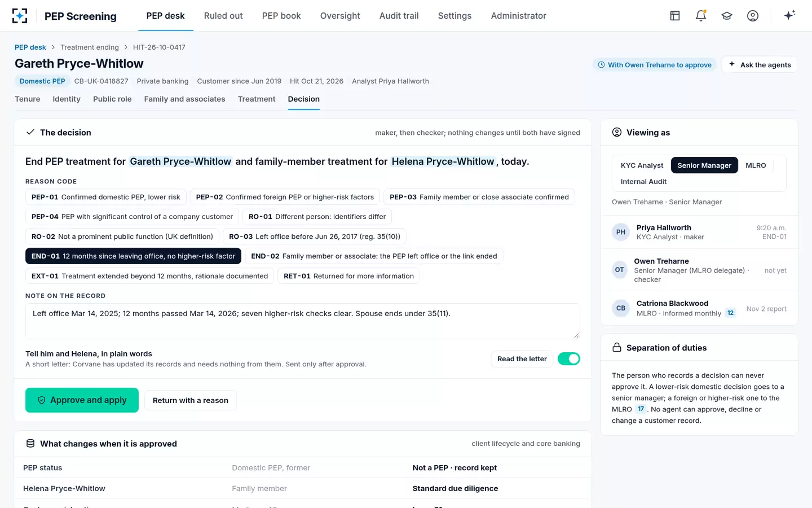Screen dimensions: 812x508
Task: View as KYC Analyst
Action: pyautogui.click(x=642, y=165)
